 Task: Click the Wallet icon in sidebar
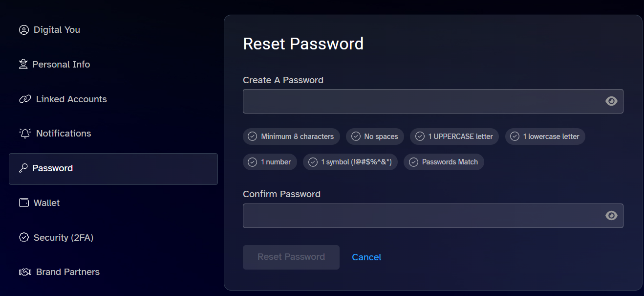coord(24,203)
